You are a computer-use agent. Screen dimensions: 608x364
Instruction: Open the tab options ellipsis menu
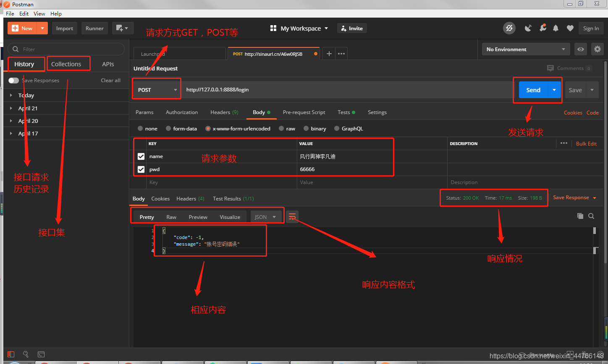pyautogui.click(x=341, y=54)
